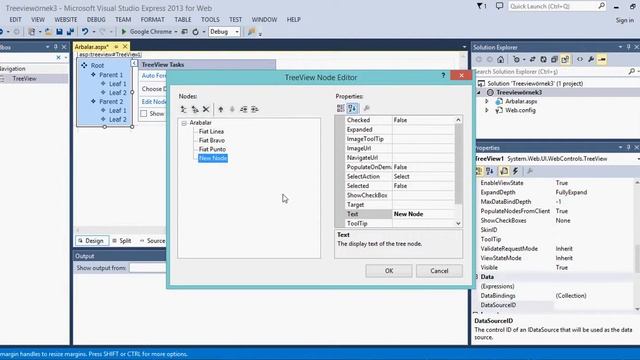Switch to the Source view tab
The image size is (640, 360).
[152, 241]
